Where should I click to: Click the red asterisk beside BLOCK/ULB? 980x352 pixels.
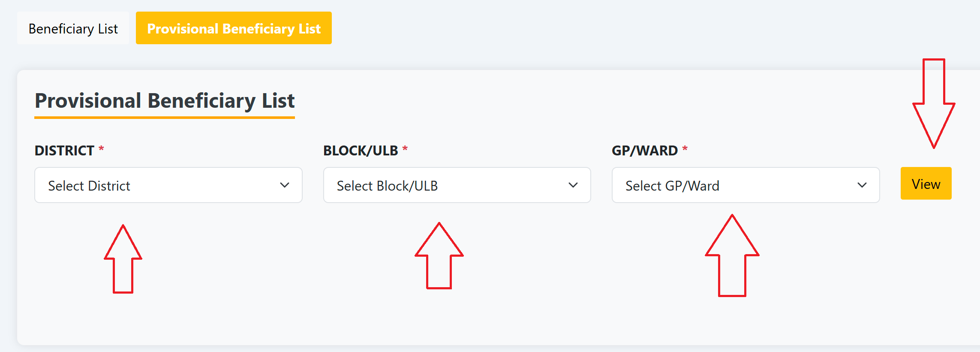coord(405,149)
